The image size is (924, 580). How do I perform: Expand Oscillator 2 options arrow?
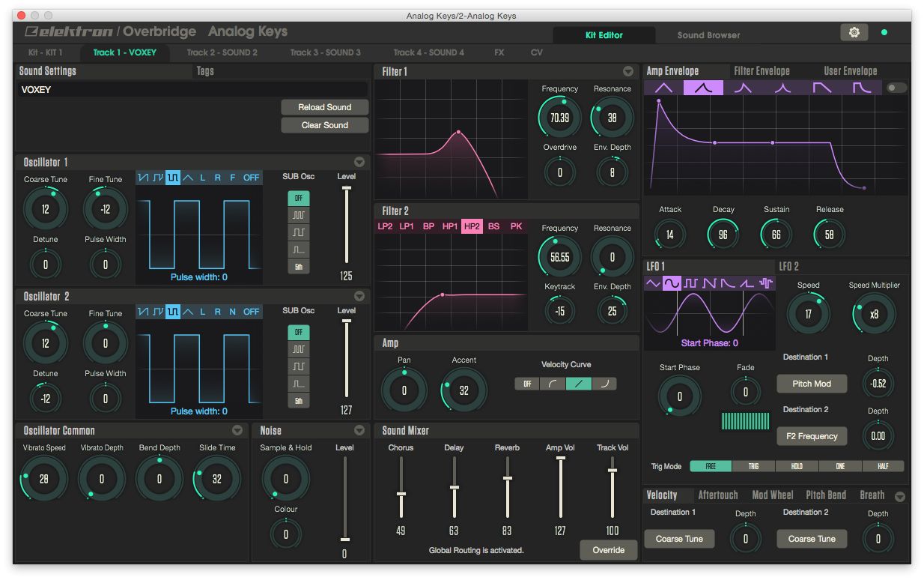(x=359, y=296)
